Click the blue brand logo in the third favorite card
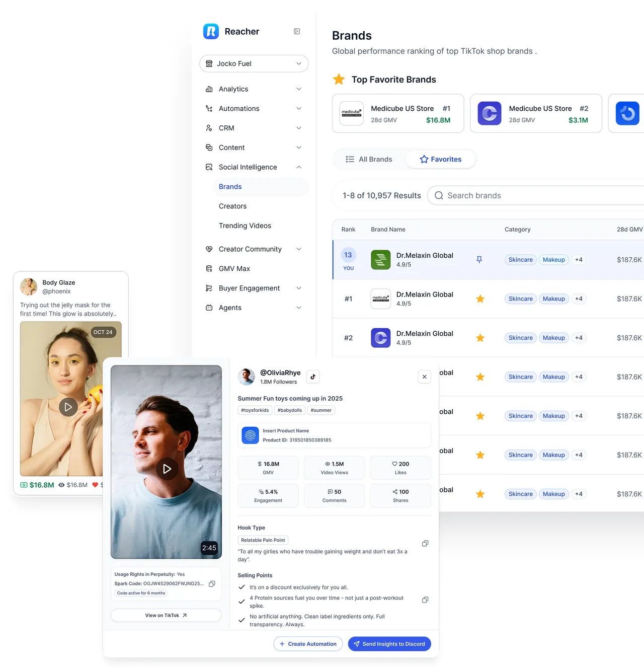This screenshot has width=644, height=671. [x=627, y=114]
